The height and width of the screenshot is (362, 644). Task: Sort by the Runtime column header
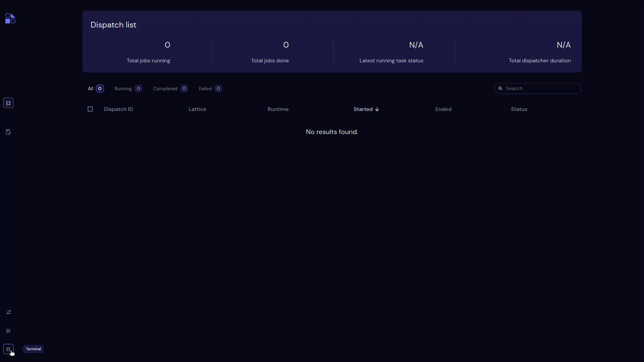(278, 109)
